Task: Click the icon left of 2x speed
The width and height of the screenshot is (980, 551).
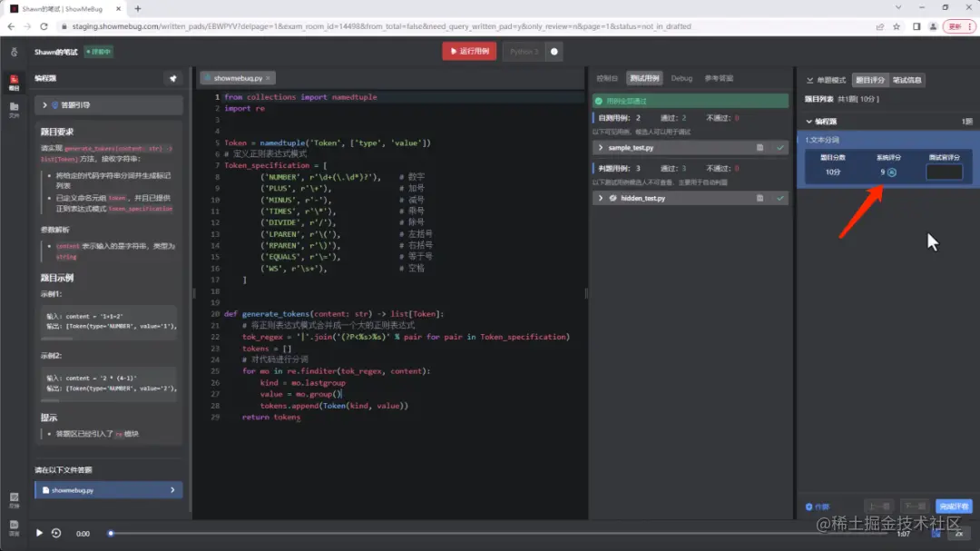Action: [x=936, y=534]
